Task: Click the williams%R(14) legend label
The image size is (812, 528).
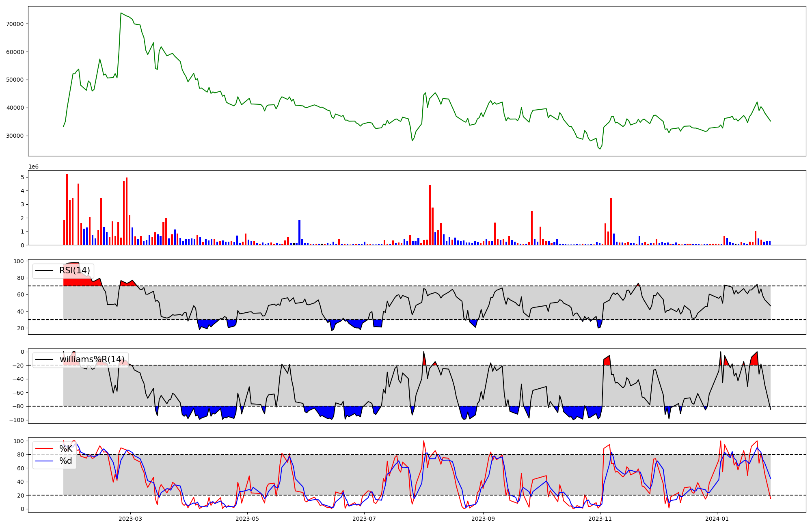Action: (x=92, y=359)
